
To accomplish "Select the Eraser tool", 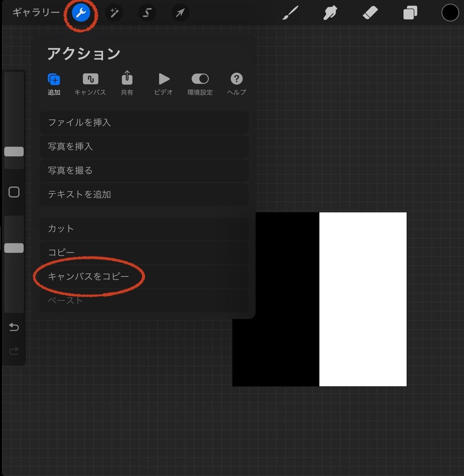I will (370, 13).
